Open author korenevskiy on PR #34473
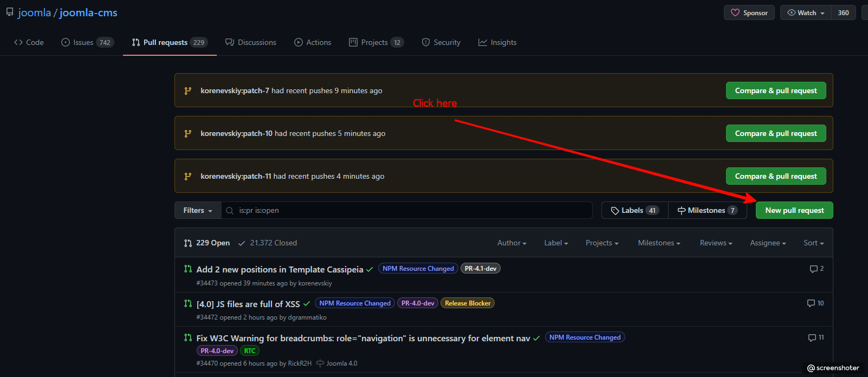 (x=315, y=283)
